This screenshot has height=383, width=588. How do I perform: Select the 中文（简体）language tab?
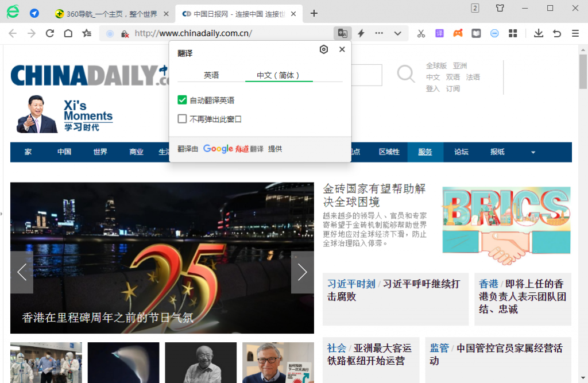click(x=278, y=75)
